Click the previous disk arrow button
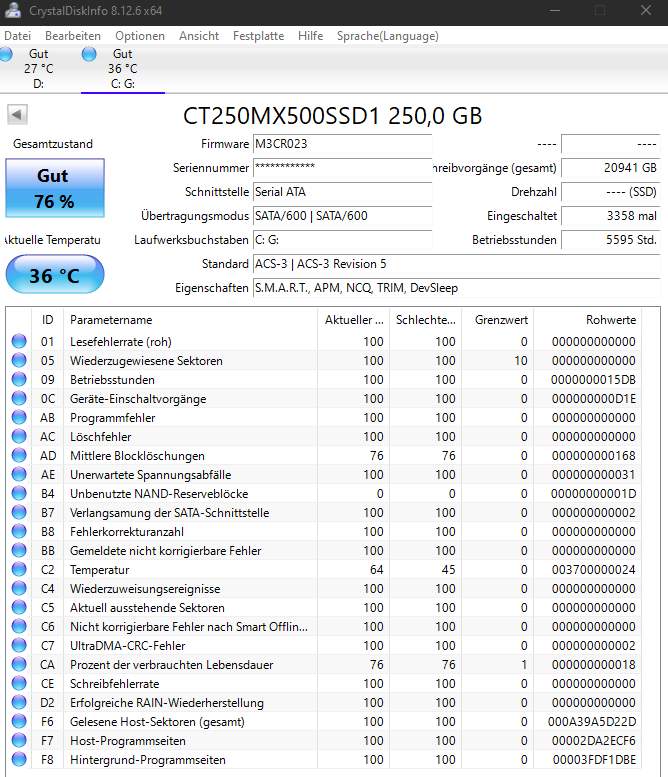The height and width of the screenshot is (777, 668). (x=17, y=114)
